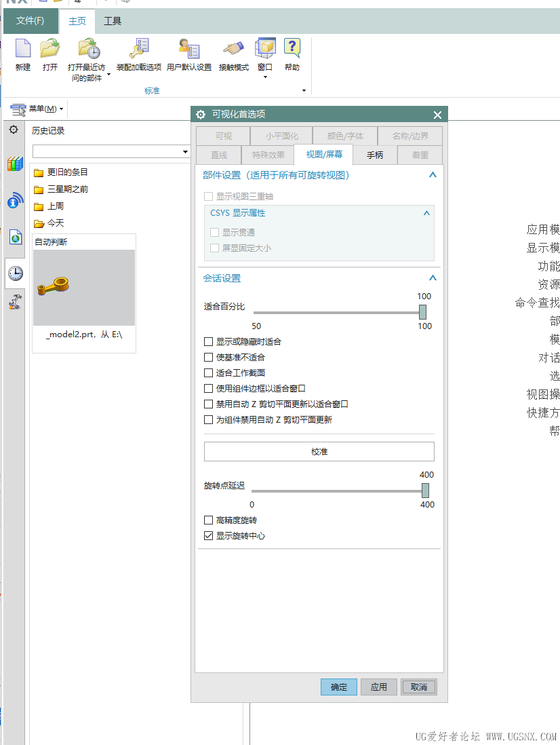Switch to the 直线 tab
The image size is (560, 745).
click(x=219, y=155)
